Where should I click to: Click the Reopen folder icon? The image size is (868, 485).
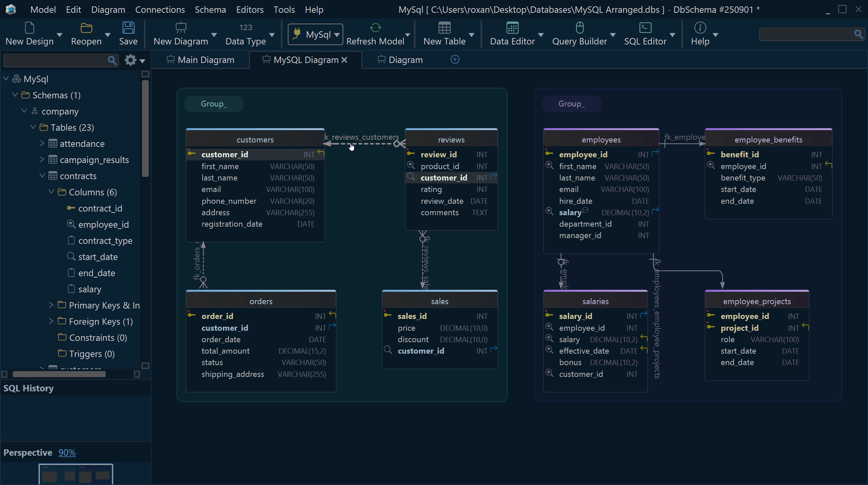point(86,28)
